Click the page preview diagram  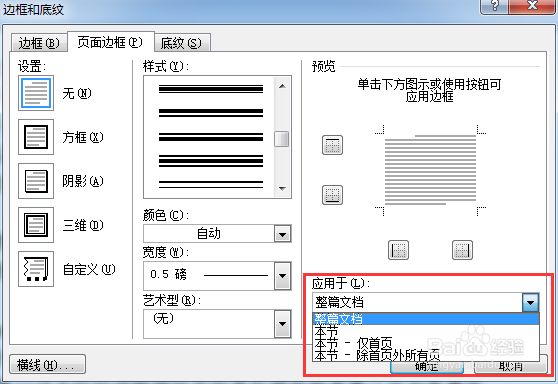(430, 170)
